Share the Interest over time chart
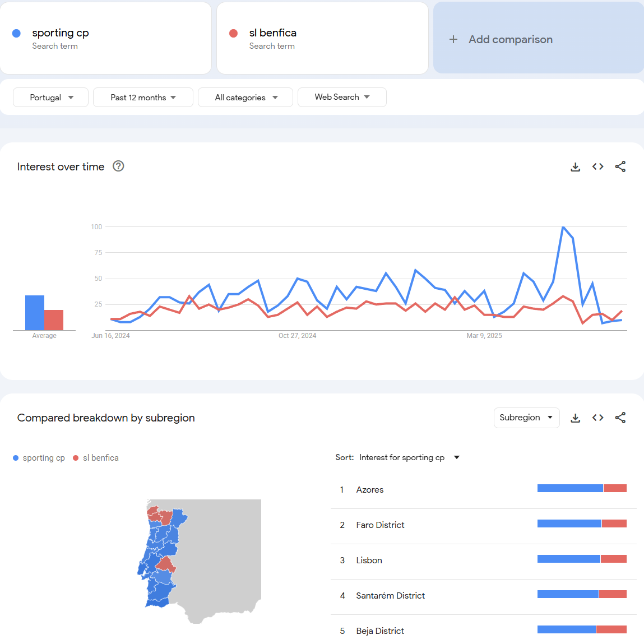 [620, 167]
